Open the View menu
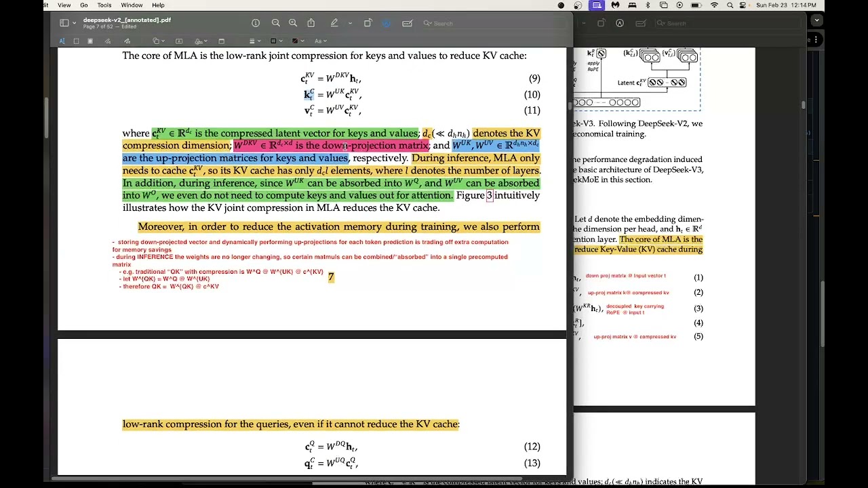Screen dimensions: 868x488 (x=64, y=5)
